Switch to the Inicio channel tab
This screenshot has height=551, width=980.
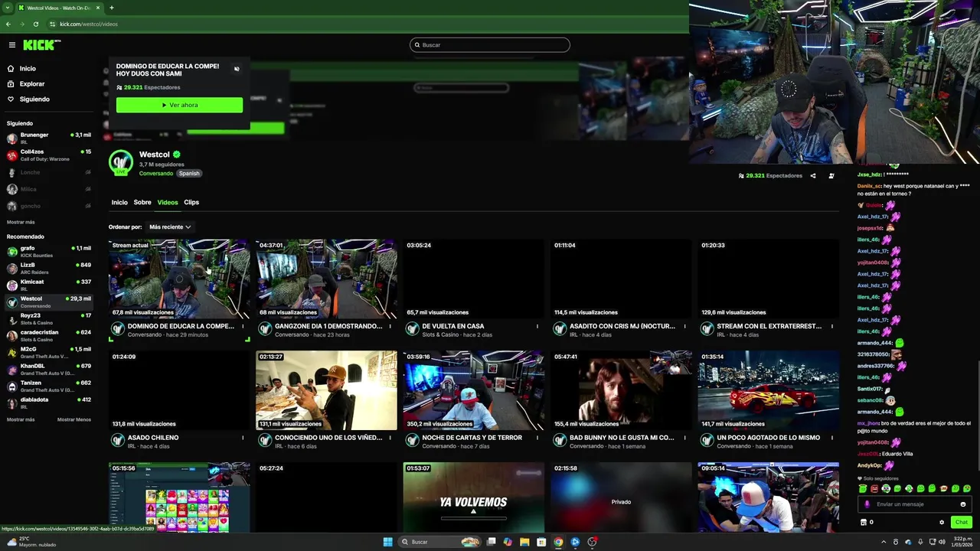coord(119,202)
